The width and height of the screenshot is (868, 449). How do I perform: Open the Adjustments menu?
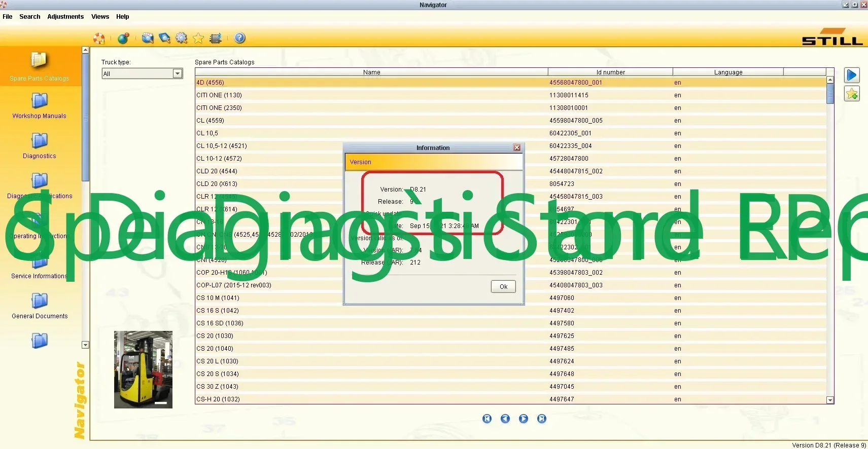coord(65,17)
